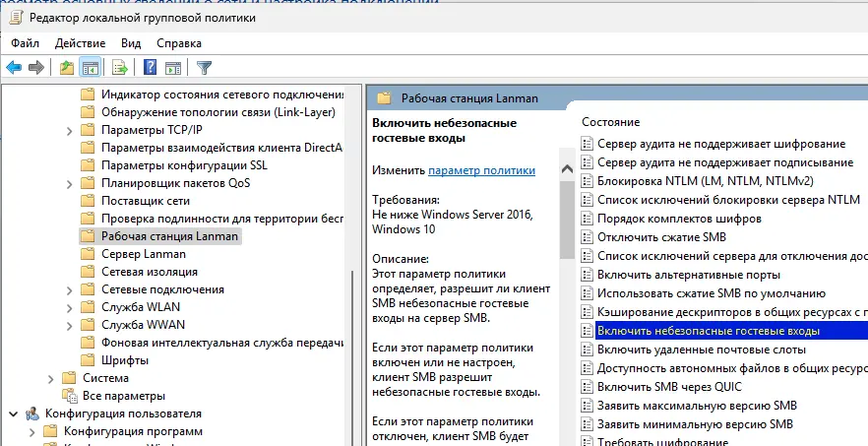The width and height of the screenshot is (868, 446).
Task: Select Доступность автономных файлов в общих ресурсах
Action: click(x=732, y=368)
